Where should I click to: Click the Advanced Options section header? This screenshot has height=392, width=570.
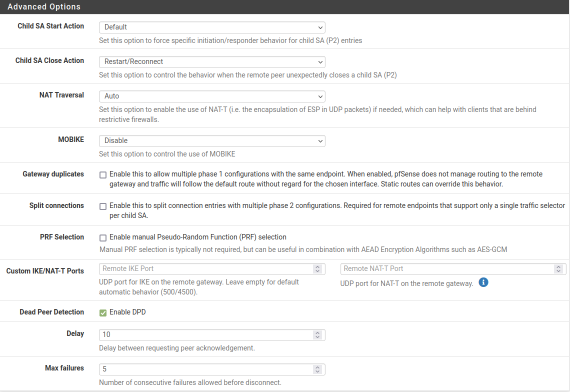tap(44, 7)
